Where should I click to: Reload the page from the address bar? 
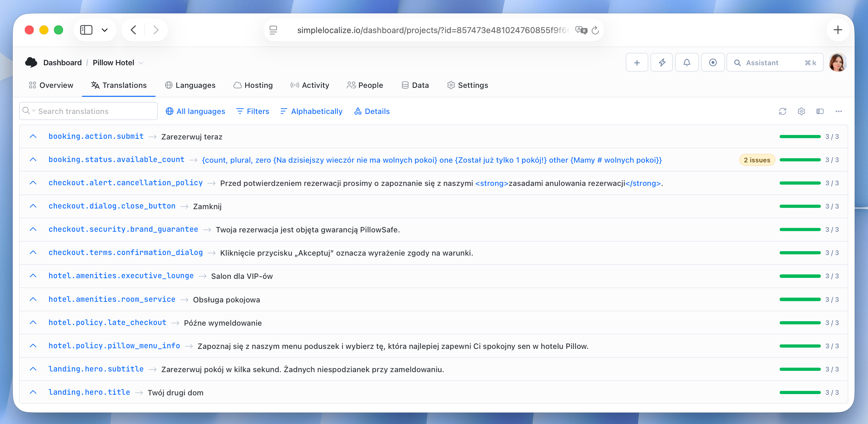(x=596, y=30)
